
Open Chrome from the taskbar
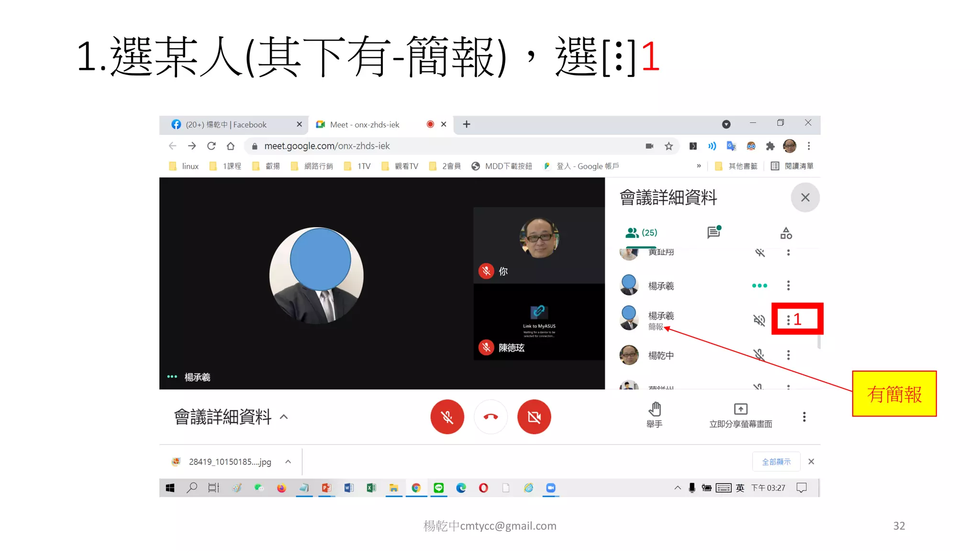tap(416, 488)
